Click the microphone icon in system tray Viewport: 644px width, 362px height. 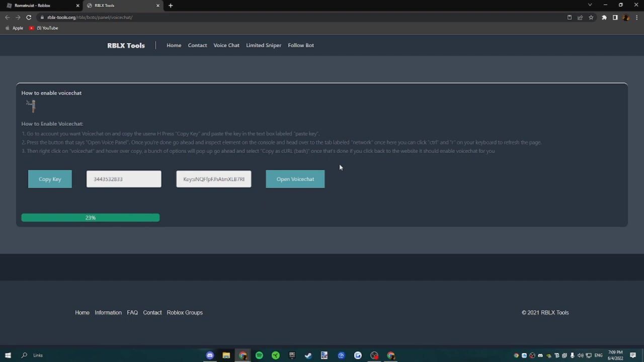click(x=572, y=355)
